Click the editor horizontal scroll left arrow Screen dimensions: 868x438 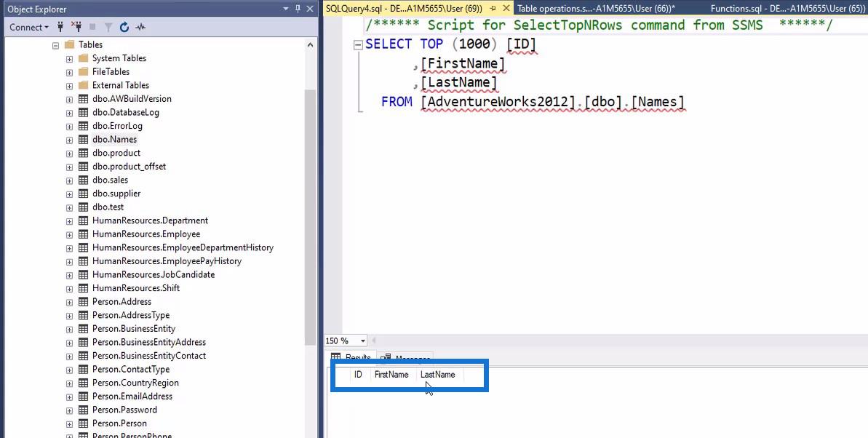tap(374, 341)
